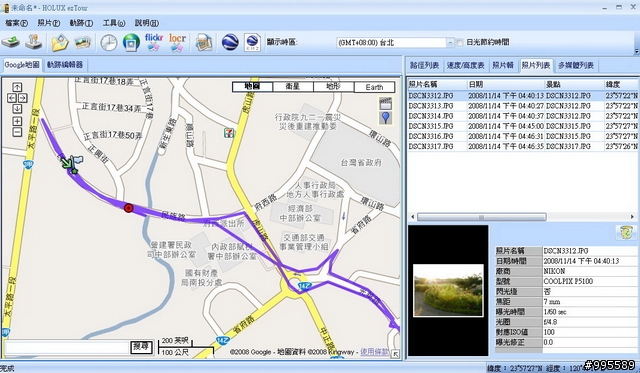Open the 檔案(F) menu
This screenshot has height=373, width=640.
pyautogui.click(x=16, y=23)
